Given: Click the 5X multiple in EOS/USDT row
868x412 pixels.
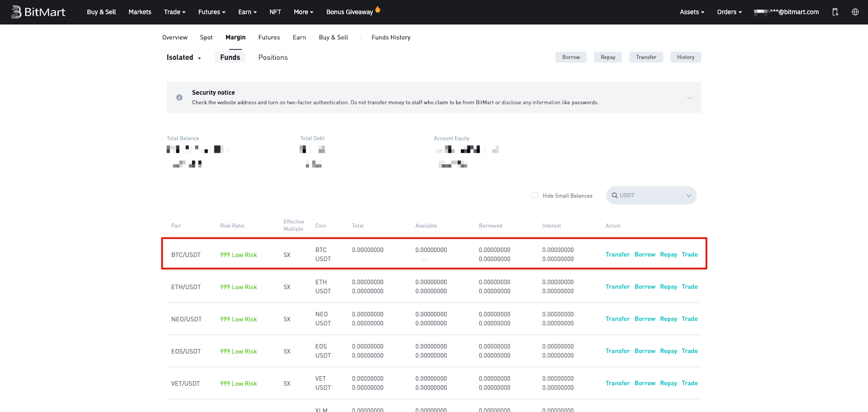Looking at the screenshot, I should pyautogui.click(x=287, y=351).
